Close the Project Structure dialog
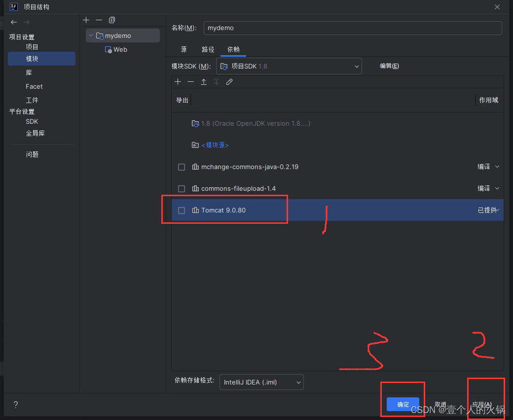 tap(497, 7)
